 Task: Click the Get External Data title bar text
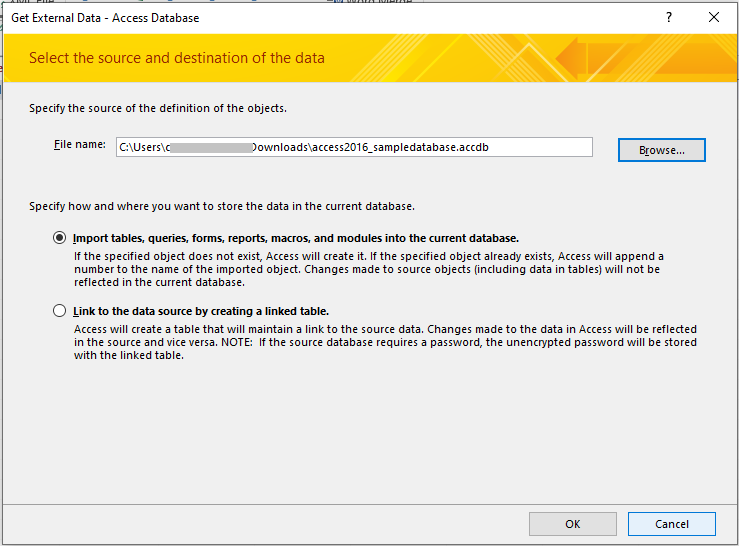pyautogui.click(x=105, y=18)
